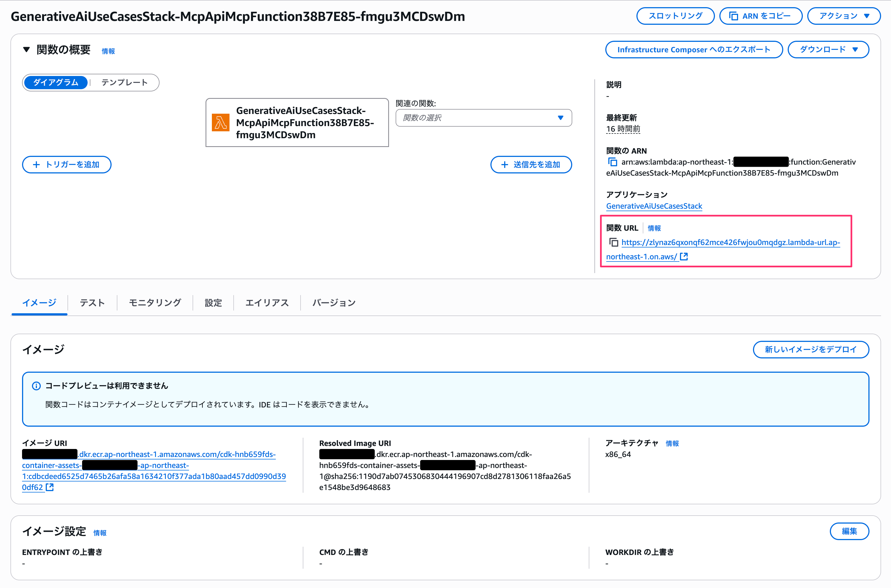This screenshot has width=891, height=588.
Task: Open the イメージ URI ECR link
Action: pos(154,471)
